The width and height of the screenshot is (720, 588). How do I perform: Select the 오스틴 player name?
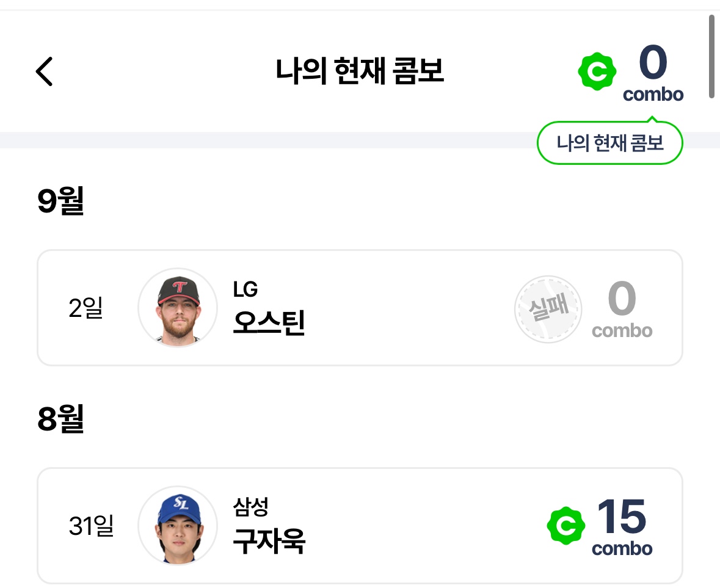coord(269,322)
